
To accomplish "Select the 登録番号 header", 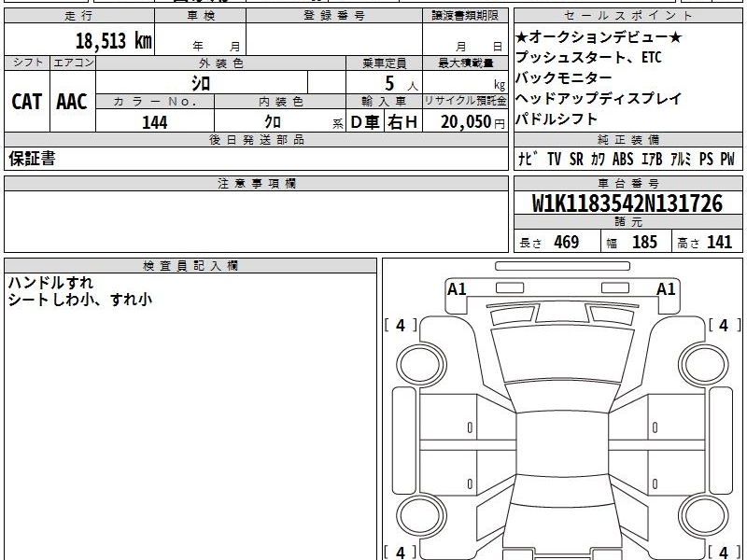I will tap(334, 16).
